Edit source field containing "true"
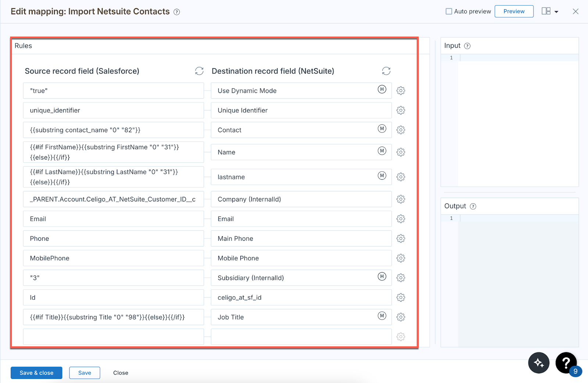 pos(113,90)
